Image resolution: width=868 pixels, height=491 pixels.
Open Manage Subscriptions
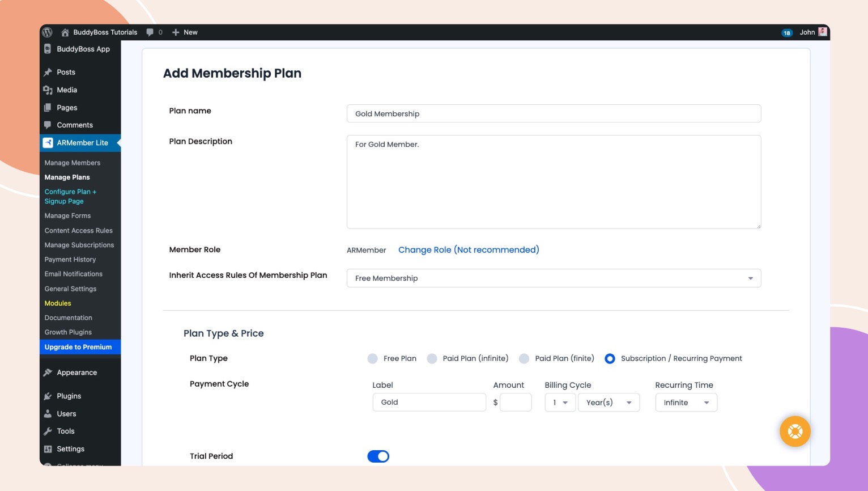pos(79,245)
